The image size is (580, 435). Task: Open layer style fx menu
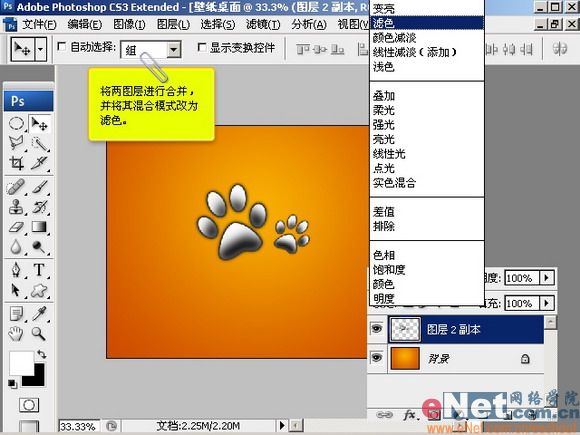(x=410, y=415)
